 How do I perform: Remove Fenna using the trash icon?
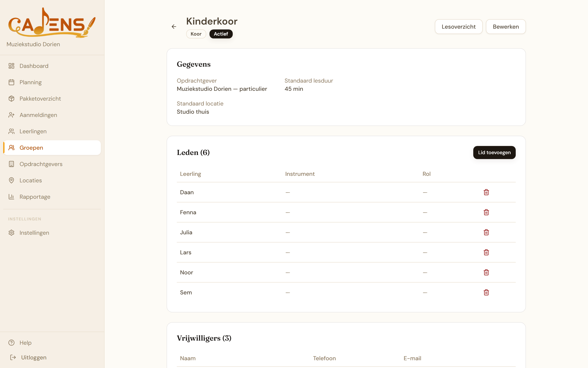(x=486, y=212)
